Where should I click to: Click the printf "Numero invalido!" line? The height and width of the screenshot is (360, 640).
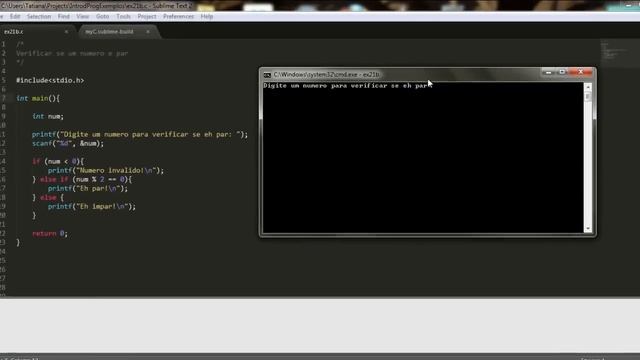tap(106, 170)
